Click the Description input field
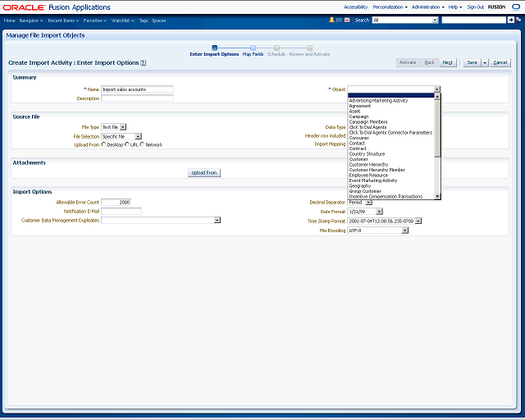 (x=137, y=98)
